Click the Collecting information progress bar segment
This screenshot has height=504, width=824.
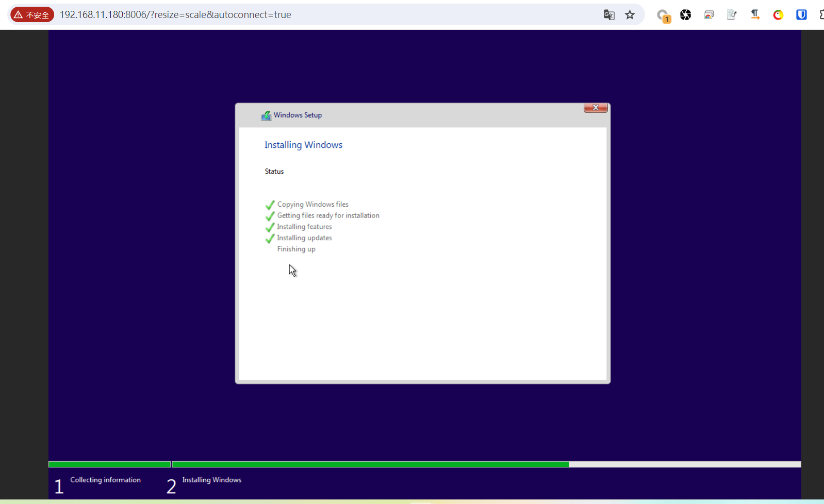pyautogui.click(x=109, y=464)
